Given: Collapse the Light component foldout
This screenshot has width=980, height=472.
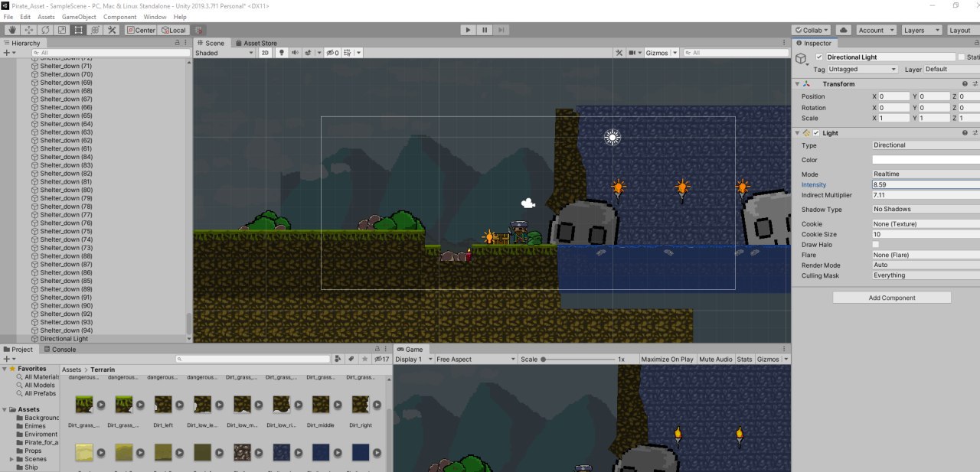Looking at the screenshot, I should point(798,133).
